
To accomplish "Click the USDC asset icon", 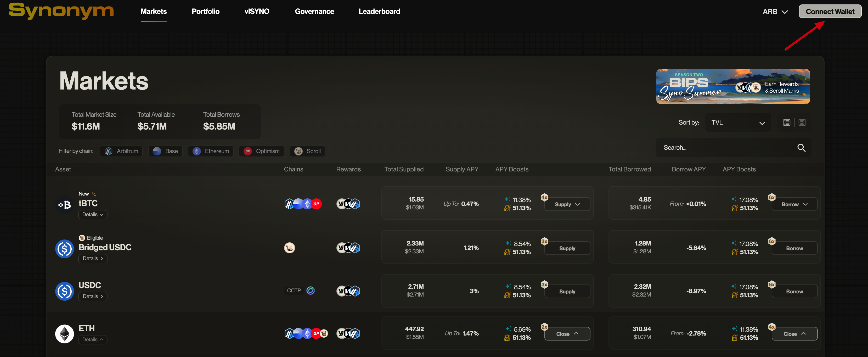I will pyautogui.click(x=64, y=291).
